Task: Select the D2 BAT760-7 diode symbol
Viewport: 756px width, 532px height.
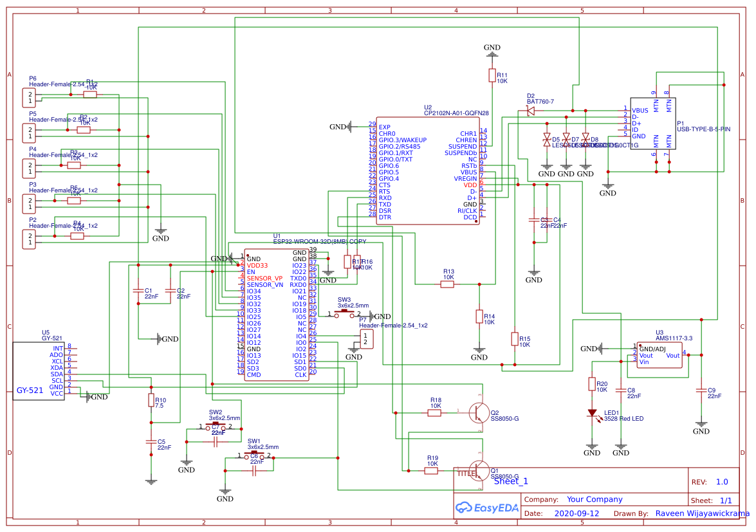Action: click(530, 111)
